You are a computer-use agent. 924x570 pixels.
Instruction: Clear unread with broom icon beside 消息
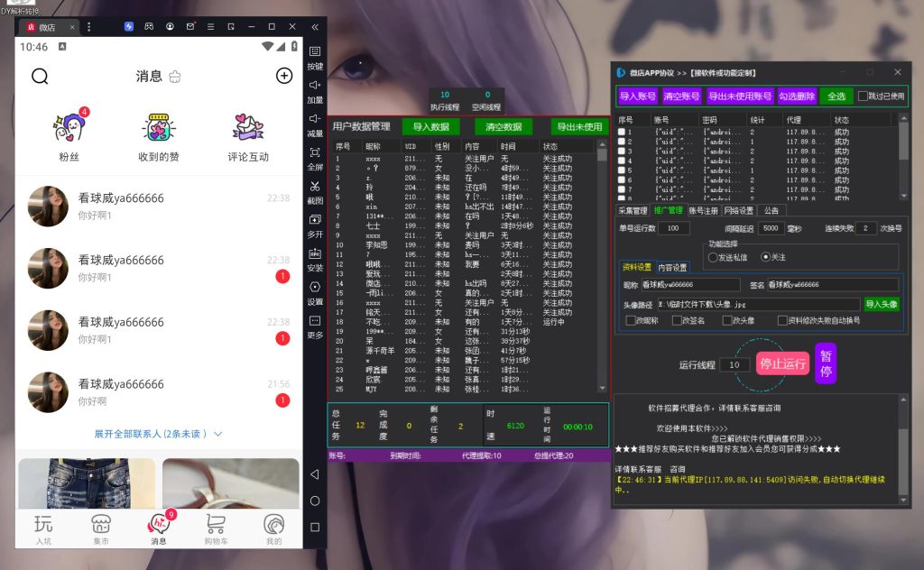pos(175,77)
